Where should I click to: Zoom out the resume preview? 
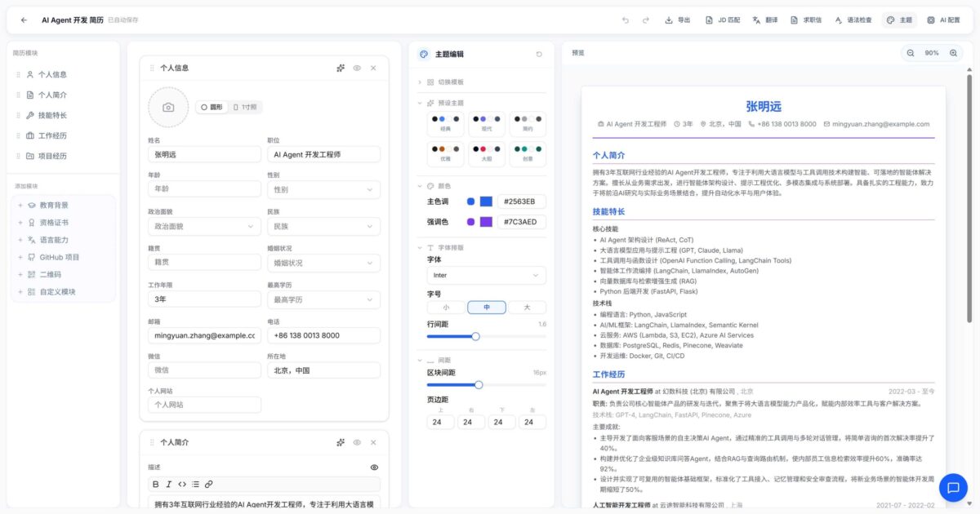pos(911,53)
